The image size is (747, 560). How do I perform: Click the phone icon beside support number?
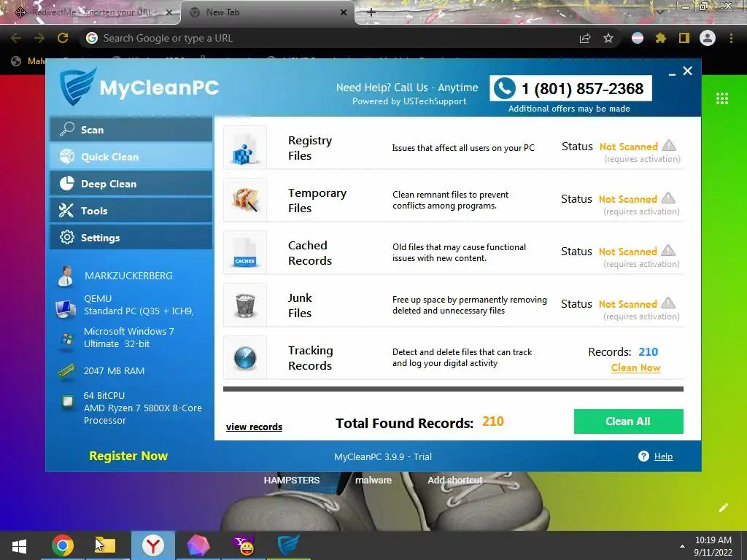point(505,88)
